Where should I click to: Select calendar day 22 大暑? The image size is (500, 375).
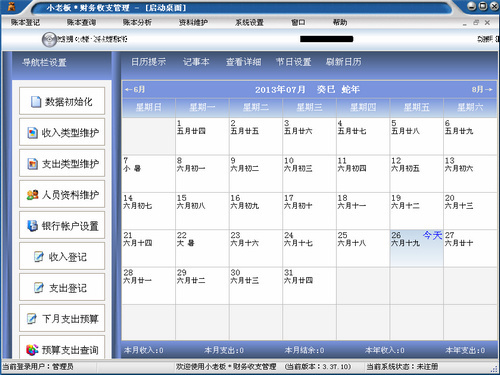[x=202, y=248]
